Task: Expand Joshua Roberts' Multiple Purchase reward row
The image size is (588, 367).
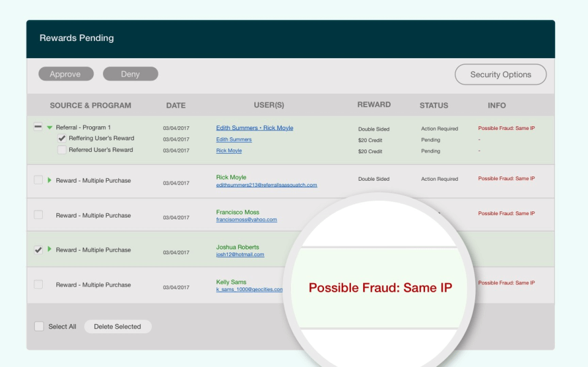Action: [50, 250]
